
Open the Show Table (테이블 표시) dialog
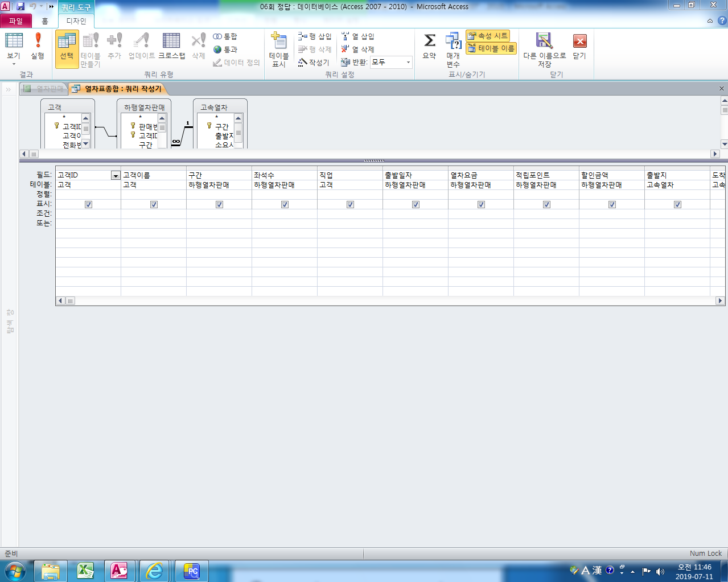[278, 48]
